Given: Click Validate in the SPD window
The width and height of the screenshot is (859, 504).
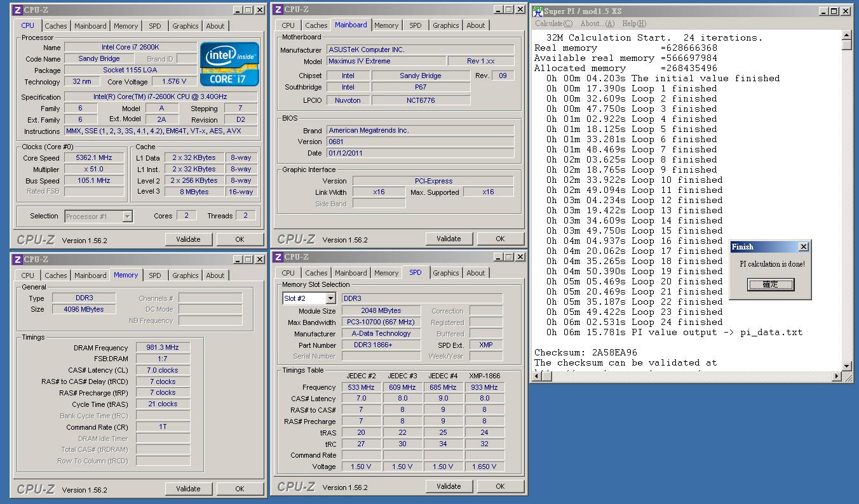Looking at the screenshot, I should [449, 486].
